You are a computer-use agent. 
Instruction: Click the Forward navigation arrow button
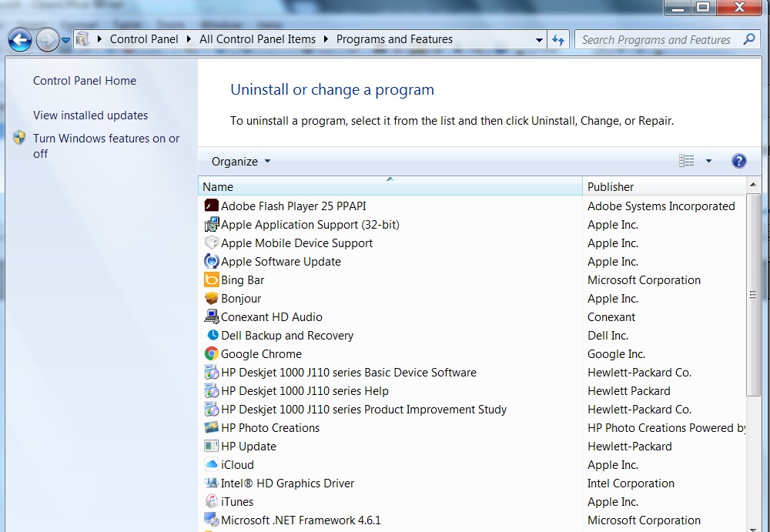(x=47, y=40)
